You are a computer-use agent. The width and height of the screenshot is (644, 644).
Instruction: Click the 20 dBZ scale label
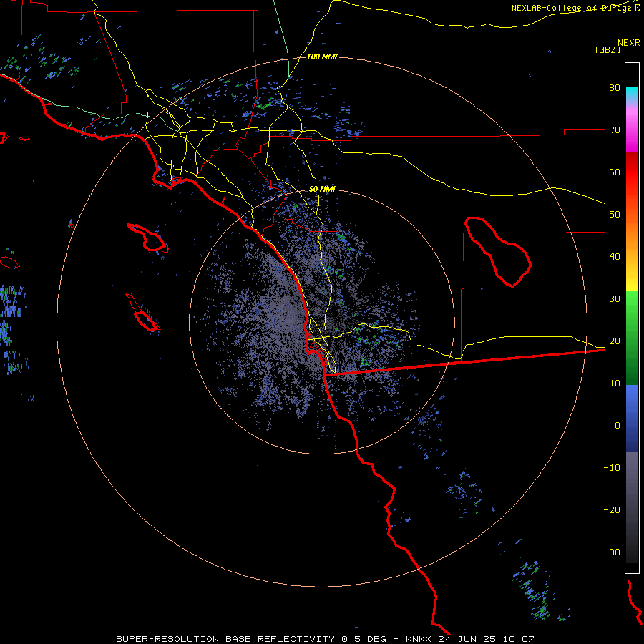click(x=615, y=341)
